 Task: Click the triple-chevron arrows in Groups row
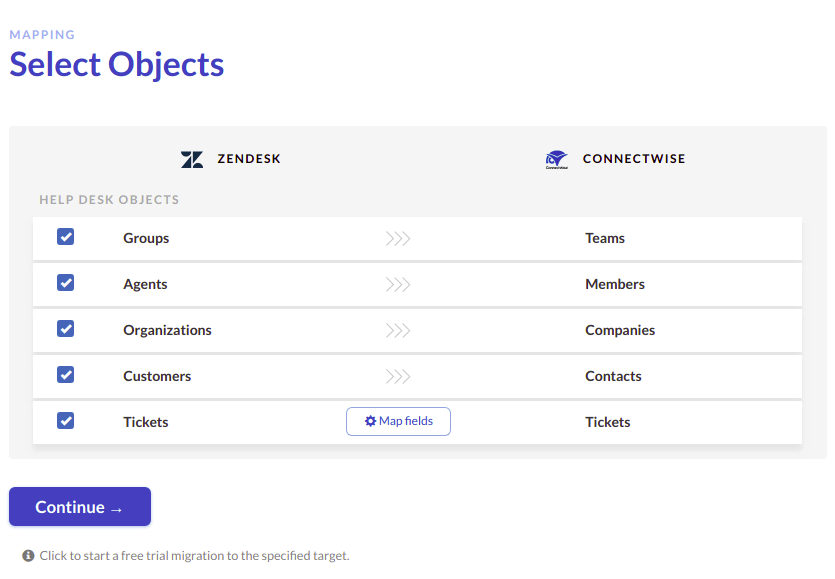[x=398, y=238]
